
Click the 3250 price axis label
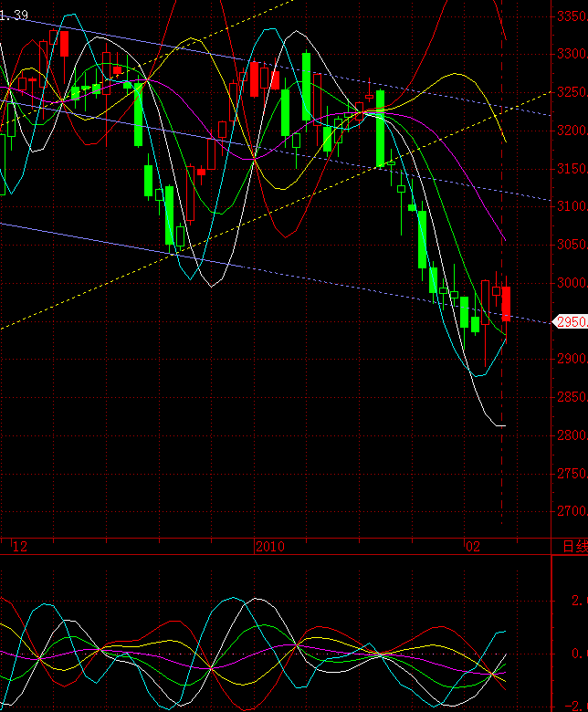click(x=572, y=92)
